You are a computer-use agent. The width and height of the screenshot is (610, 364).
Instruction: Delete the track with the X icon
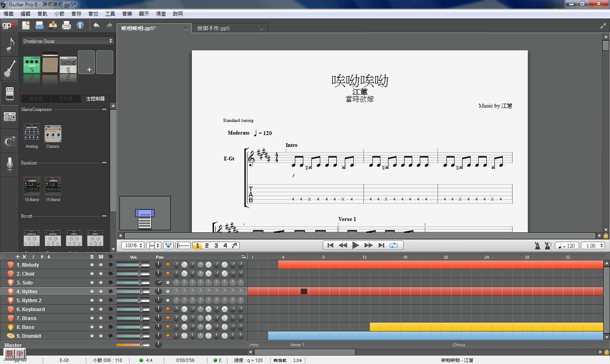tap(24, 256)
